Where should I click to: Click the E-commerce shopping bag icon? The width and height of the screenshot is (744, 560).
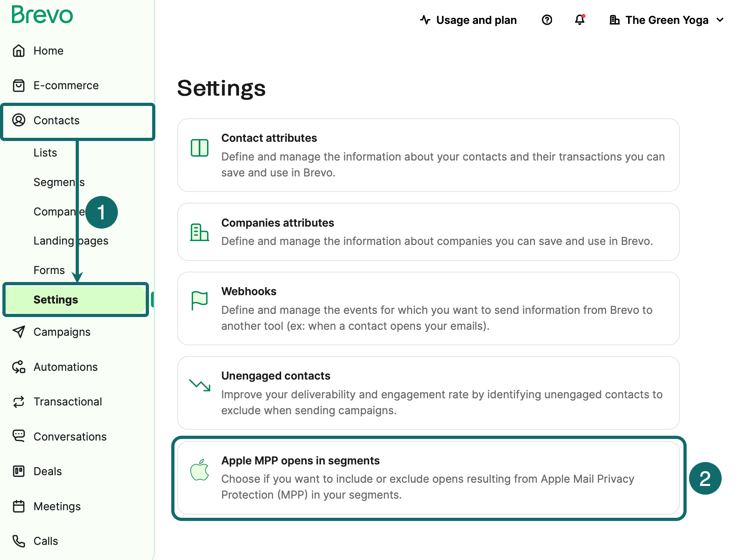coord(19,86)
